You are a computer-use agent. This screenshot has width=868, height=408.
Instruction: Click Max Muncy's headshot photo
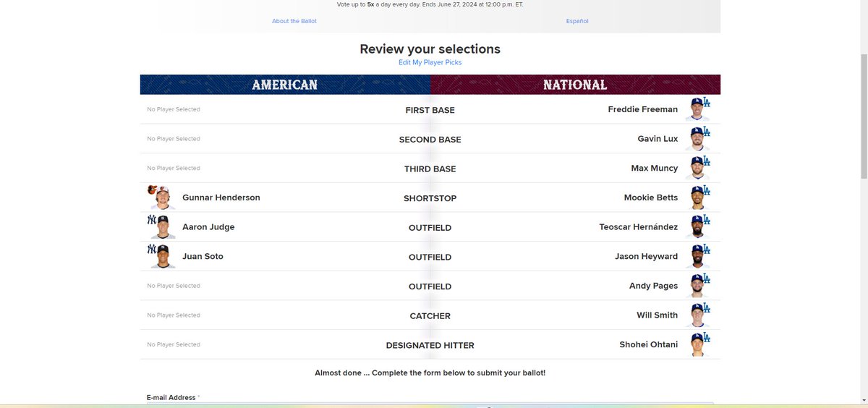(697, 168)
